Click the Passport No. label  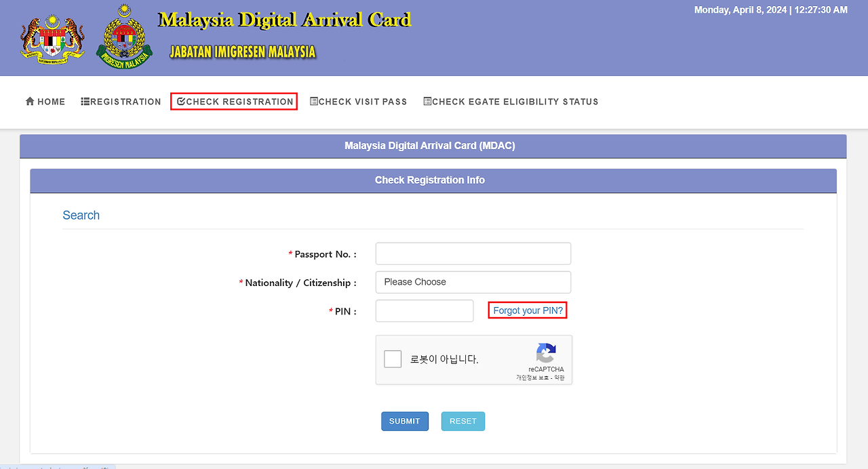[323, 254]
